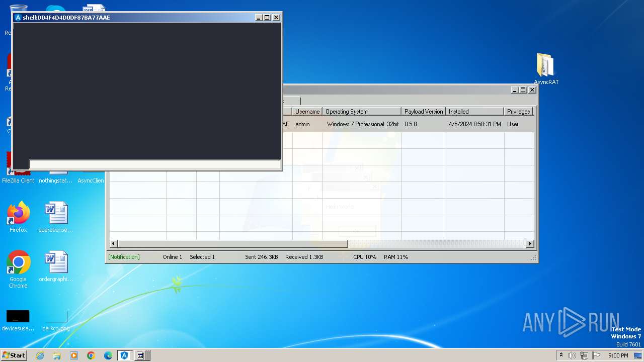Maximize the shell window
644x362 pixels.
tap(267, 18)
